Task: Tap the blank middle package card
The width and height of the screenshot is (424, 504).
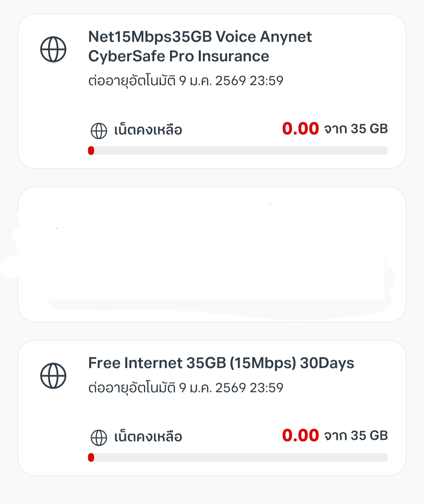Action: pyautogui.click(x=212, y=254)
